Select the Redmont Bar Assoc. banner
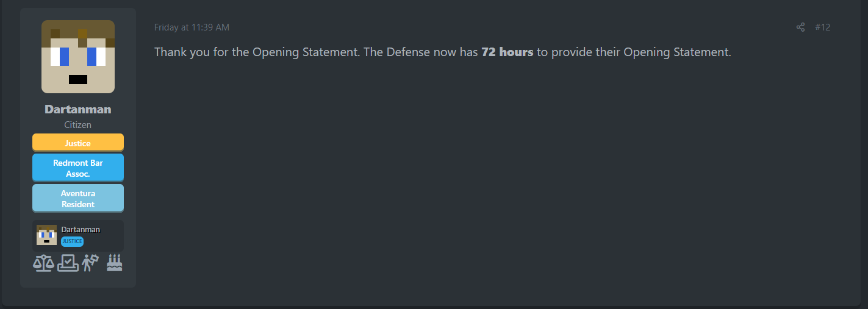Screen dimensions: 868x309 click(x=78, y=168)
